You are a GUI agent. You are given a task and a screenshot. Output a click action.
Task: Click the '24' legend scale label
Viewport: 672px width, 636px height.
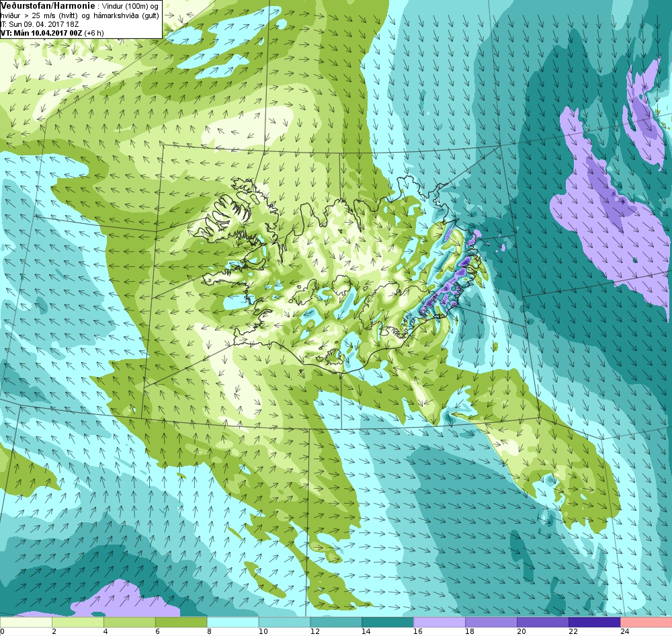[624, 631]
